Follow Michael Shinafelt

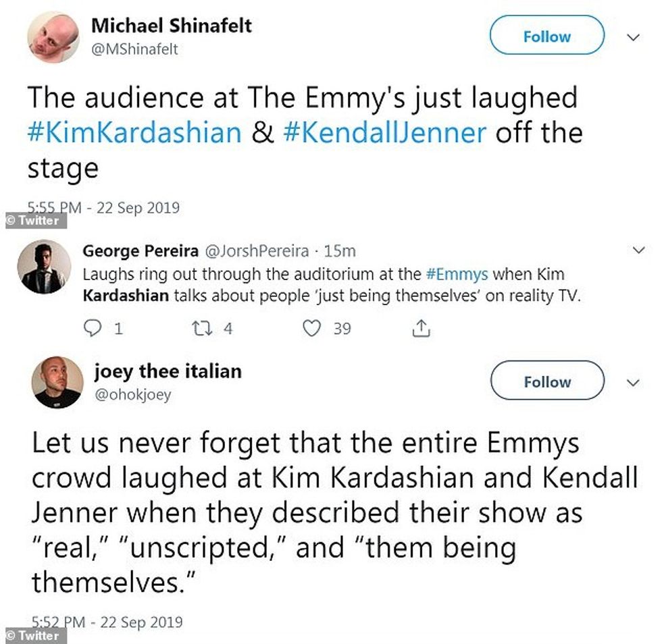[546, 36]
